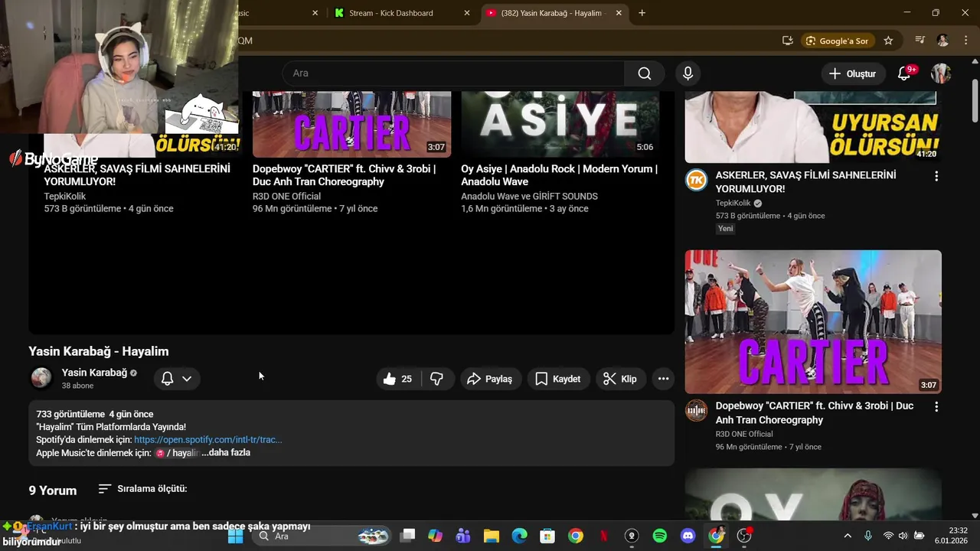
Task: Open Dopebwoy CARTIER sidebar video thumbnail
Action: [813, 321]
